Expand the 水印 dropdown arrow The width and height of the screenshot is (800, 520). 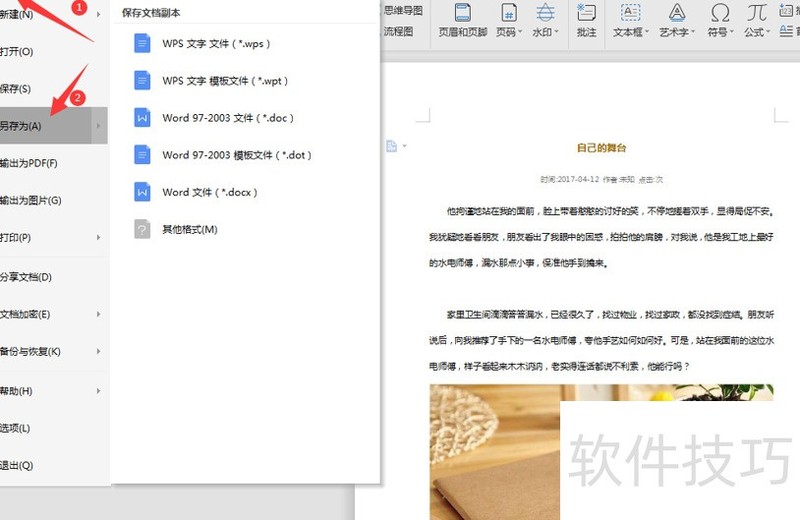tap(558, 33)
